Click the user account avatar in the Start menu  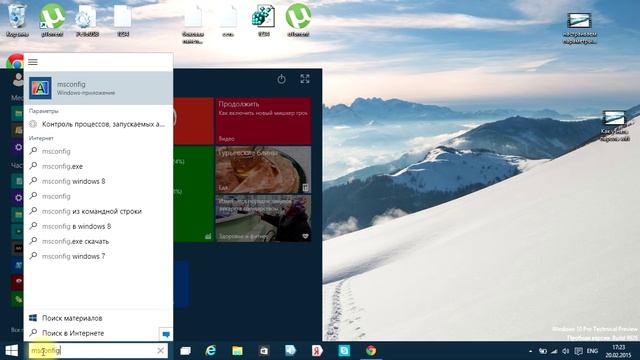(18, 79)
